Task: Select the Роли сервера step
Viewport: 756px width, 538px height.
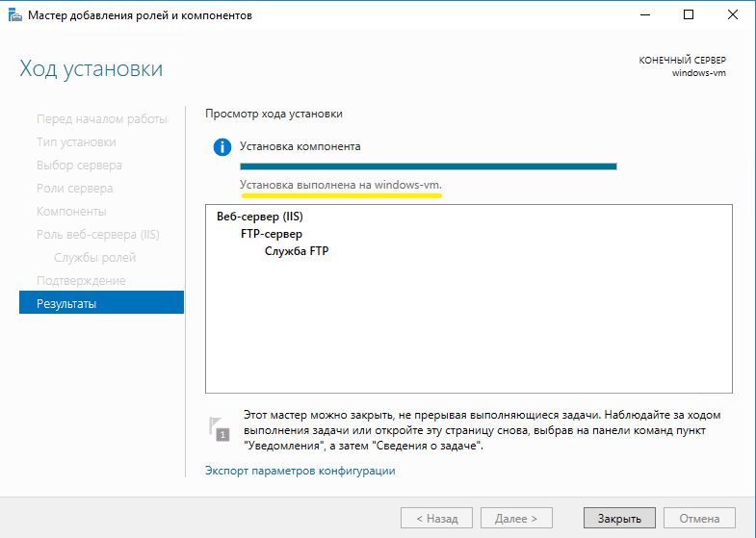Action: tap(75, 189)
